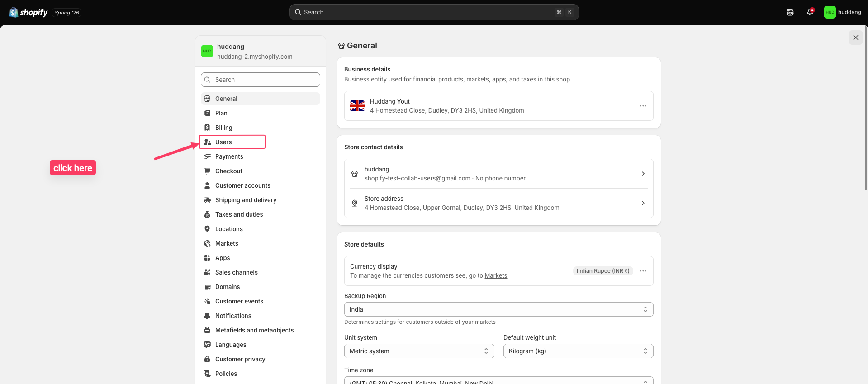This screenshot has height=384, width=868.
Task: Click the Checkout cart icon
Action: tap(207, 171)
